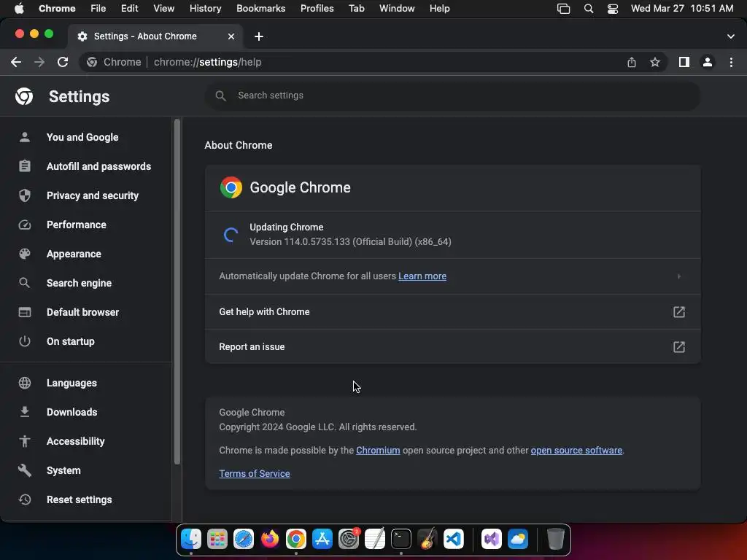
Task: Open the Profiles menu
Action: (x=317, y=8)
